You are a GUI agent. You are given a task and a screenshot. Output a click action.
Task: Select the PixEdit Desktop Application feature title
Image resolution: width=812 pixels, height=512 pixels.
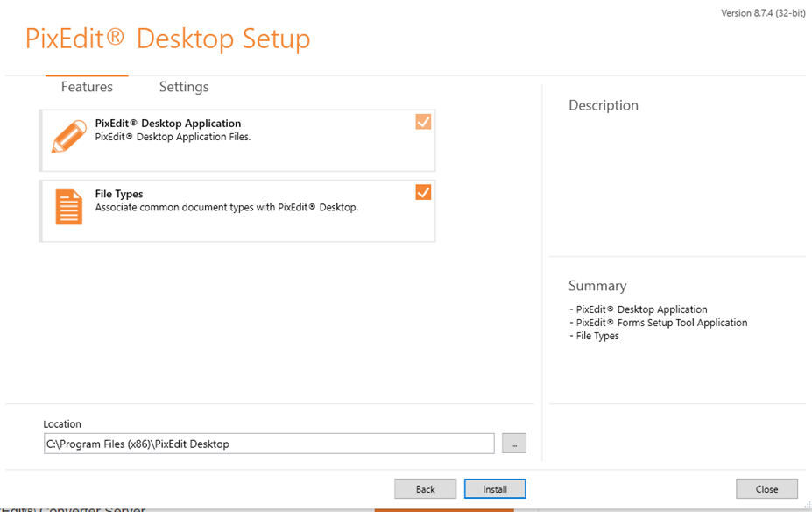point(168,124)
